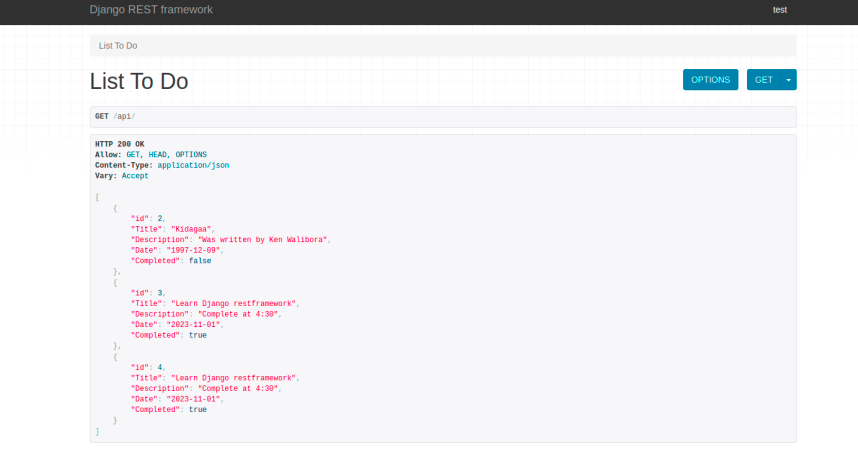The image size is (858, 460).
Task: Click the "id": 4 line
Action: click(148, 367)
